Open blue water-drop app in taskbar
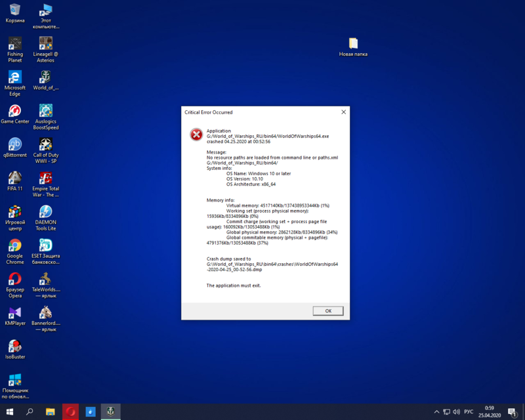Screen dimensions: 525x420 coord(91,411)
